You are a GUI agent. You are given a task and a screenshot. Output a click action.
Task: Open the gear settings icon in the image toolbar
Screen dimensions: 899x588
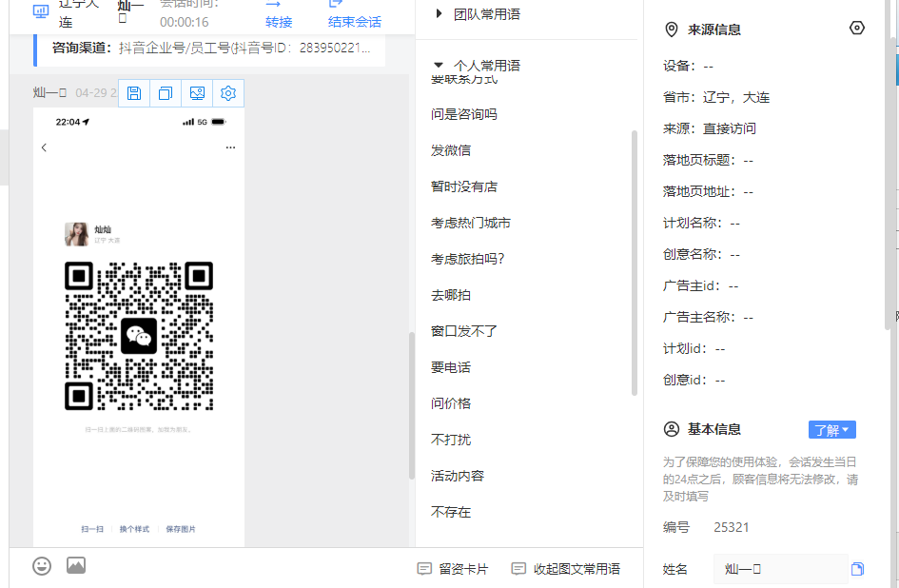228,93
